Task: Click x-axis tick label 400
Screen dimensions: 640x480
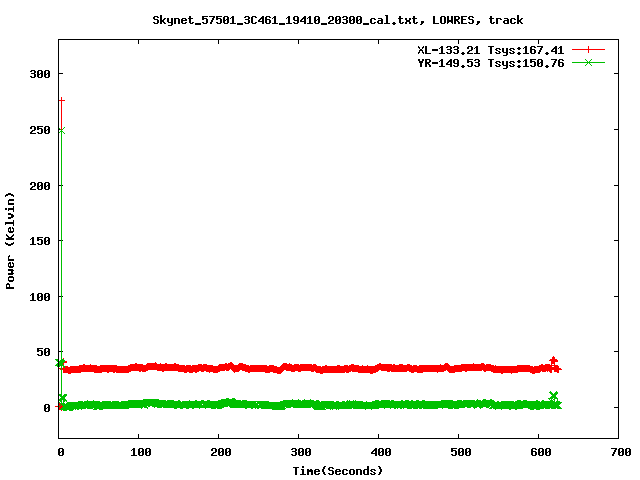Action: pos(381,452)
